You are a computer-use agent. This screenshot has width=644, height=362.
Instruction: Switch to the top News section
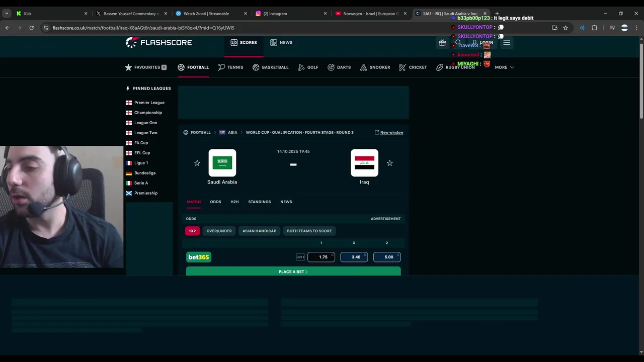281,43
